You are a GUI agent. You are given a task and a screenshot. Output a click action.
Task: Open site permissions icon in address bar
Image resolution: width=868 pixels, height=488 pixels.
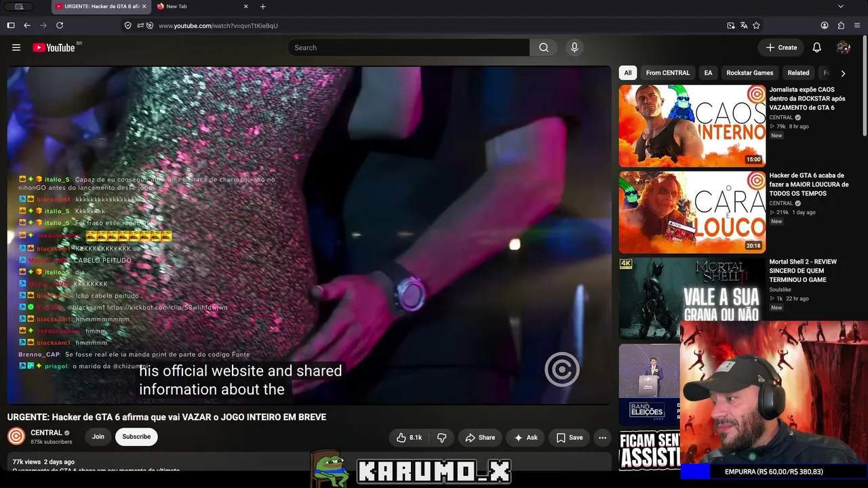click(140, 25)
